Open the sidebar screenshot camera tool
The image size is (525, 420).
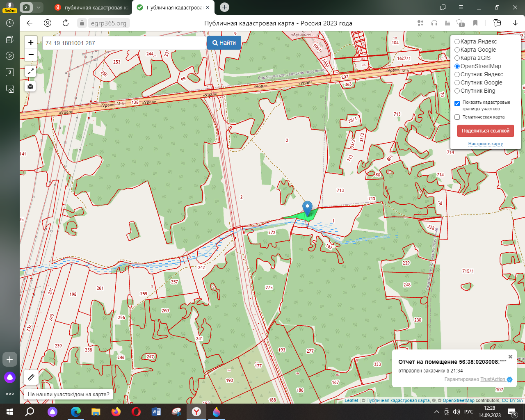click(x=10, y=89)
